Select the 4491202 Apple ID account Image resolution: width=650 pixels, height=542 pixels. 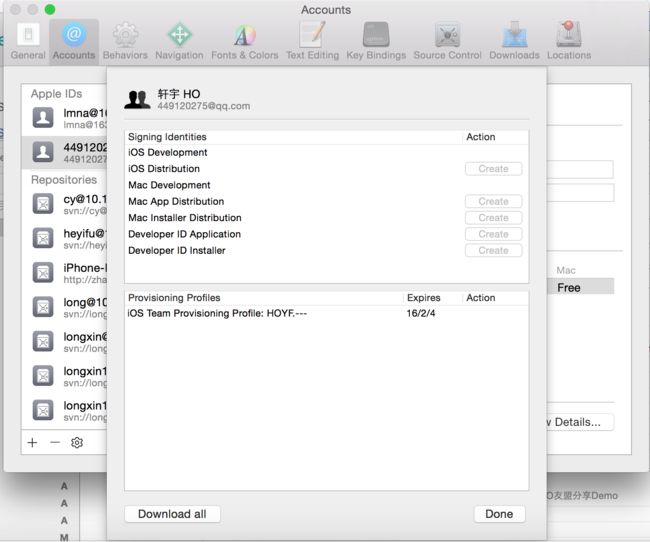pyautogui.click(x=64, y=152)
